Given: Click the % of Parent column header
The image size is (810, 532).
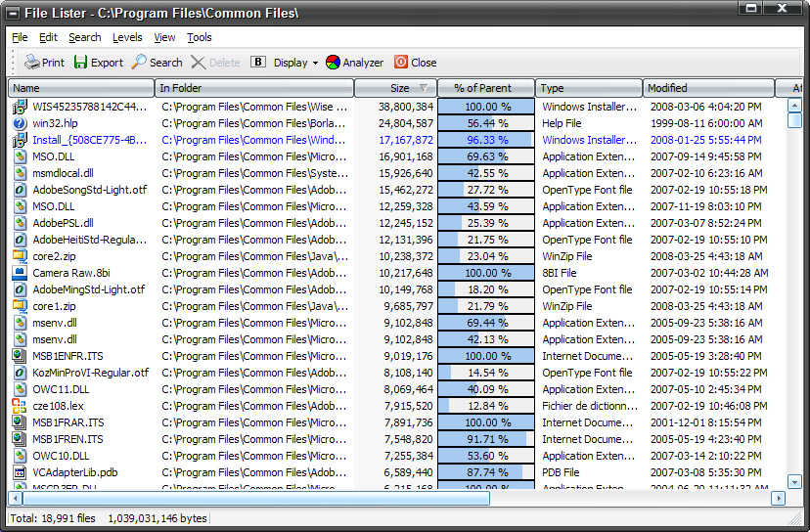Looking at the screenshot, I should (x=486, y=88).
